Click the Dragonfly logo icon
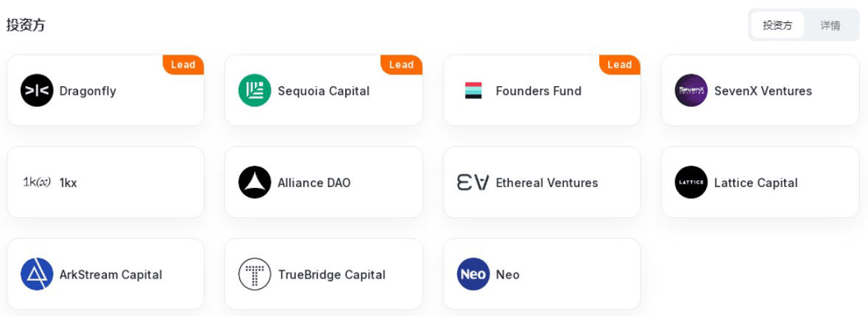868x316 pixels. (37, 90)
